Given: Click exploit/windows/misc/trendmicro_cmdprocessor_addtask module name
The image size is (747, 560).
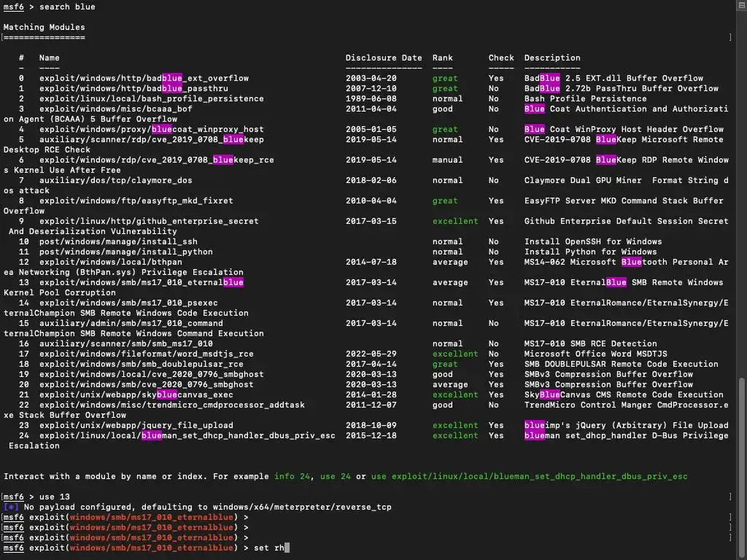Looking at the screenshot, I should point(172,405).
